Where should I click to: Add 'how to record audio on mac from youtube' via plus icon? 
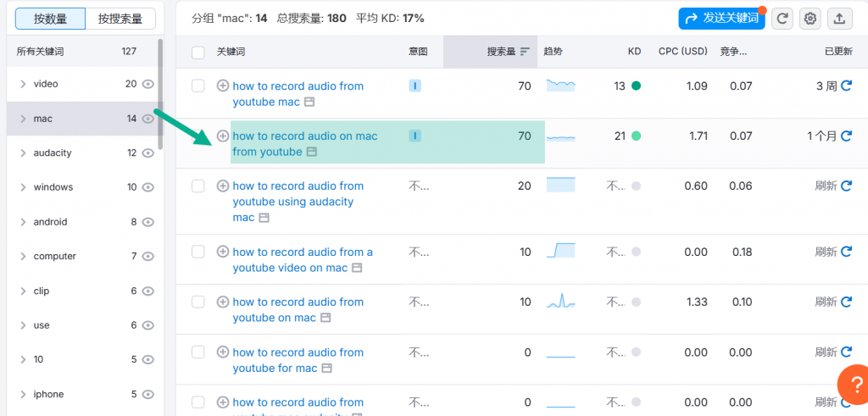point(223,136)
